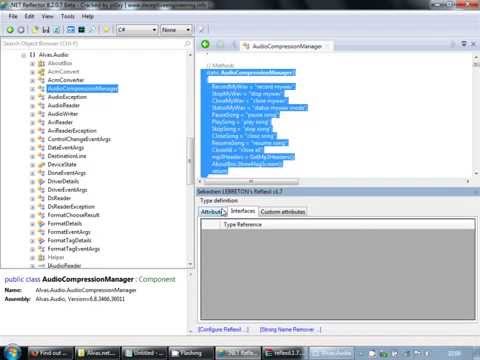This screenshot has height=360, width=480.
Task: Switch to the Custom attributes tab
Action: (283, 212)
